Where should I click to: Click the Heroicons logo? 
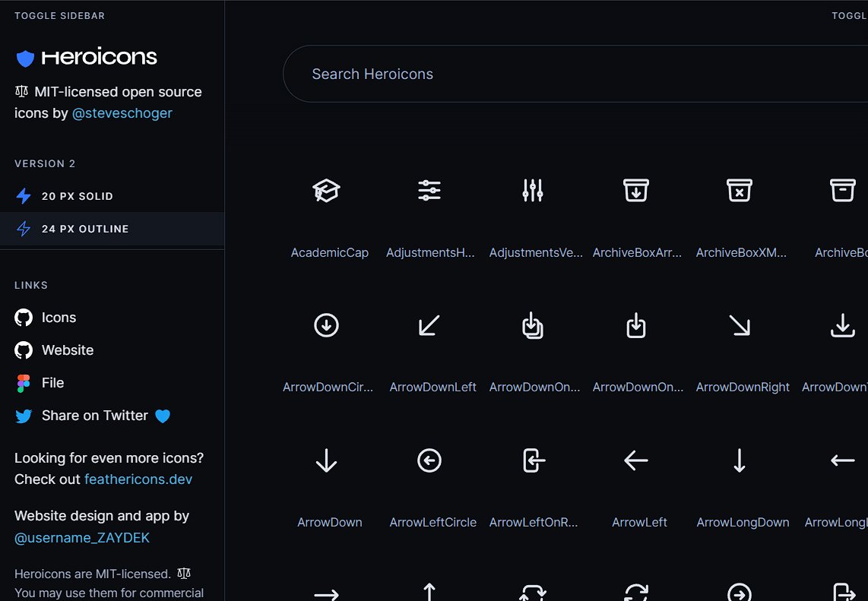click(87, 57)
